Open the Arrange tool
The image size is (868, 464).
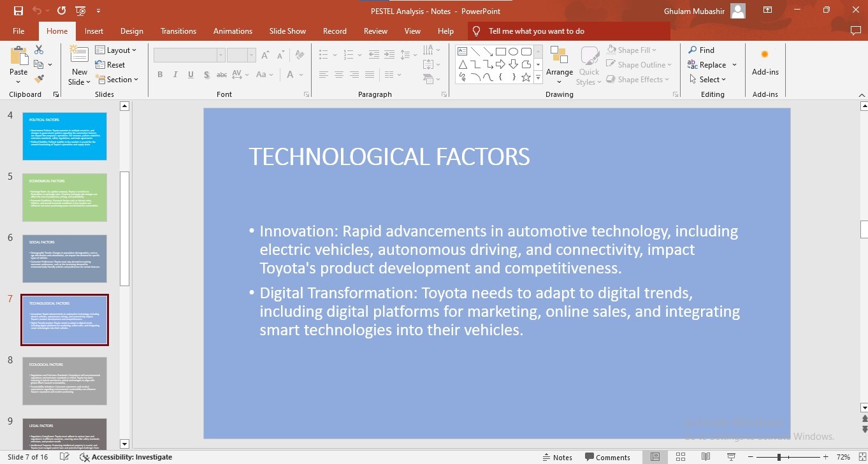click(559, 64)
